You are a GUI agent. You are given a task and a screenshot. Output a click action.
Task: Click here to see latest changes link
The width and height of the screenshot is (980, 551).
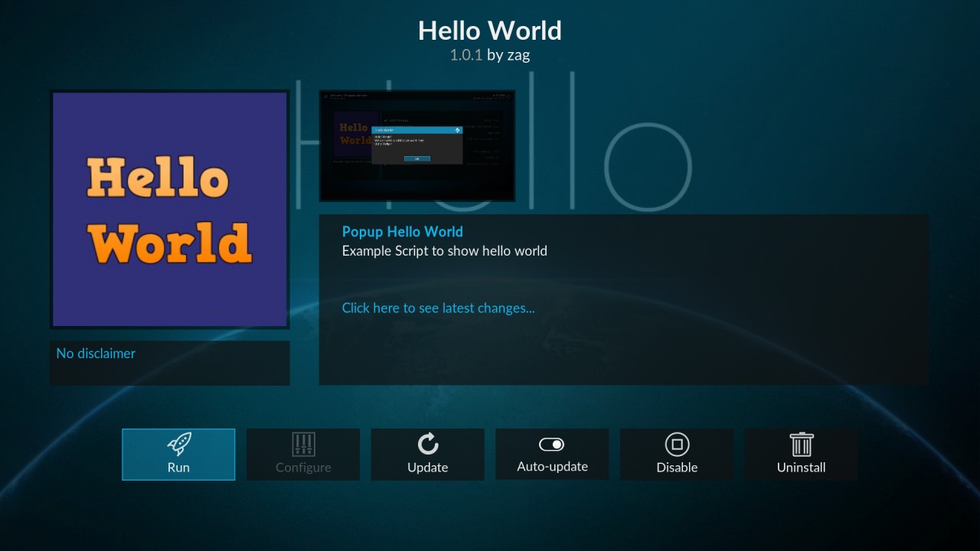tap(439, 308)
